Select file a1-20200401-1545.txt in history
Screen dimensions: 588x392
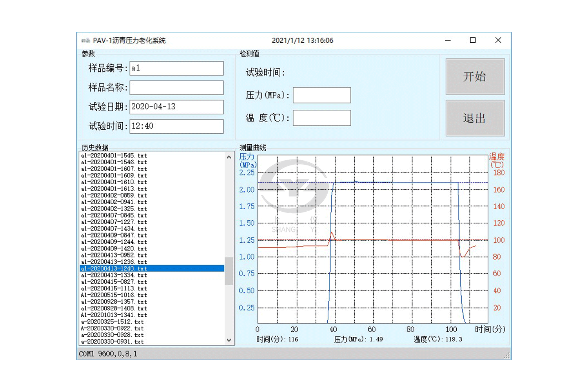click(114, 156)
